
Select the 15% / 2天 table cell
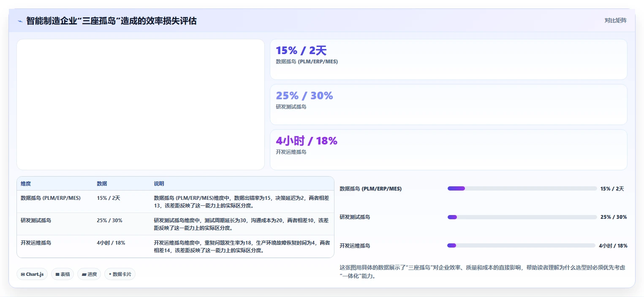tap(109, 198)
